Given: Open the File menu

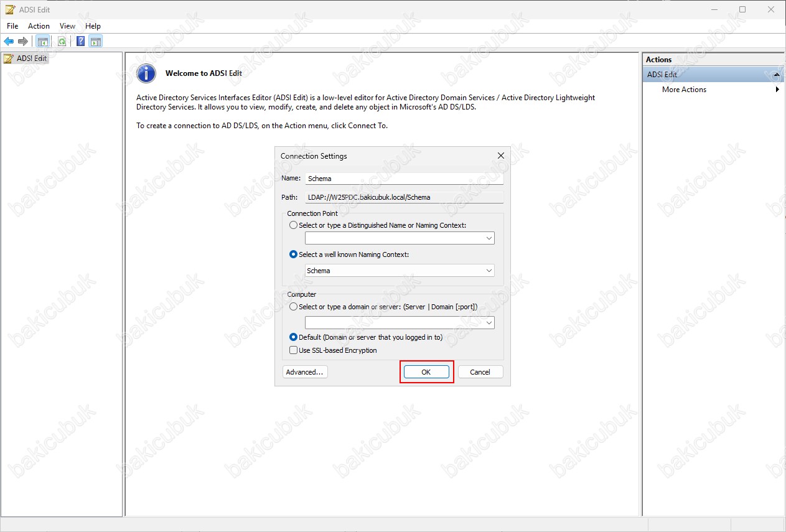Looking at the screenshot, I should tap(12, 26).
